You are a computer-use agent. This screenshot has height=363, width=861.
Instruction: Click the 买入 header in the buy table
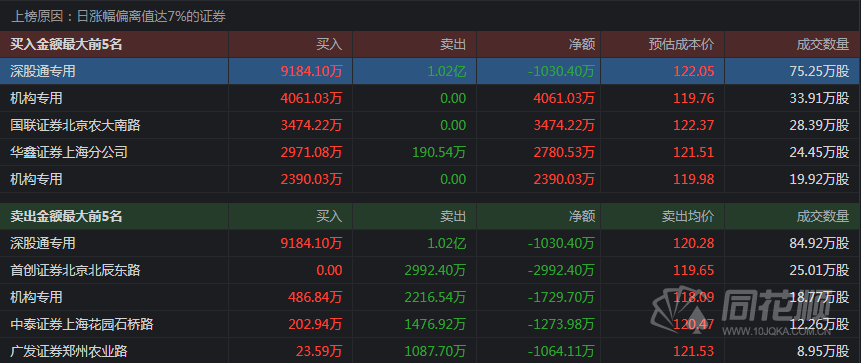point(329,44)
